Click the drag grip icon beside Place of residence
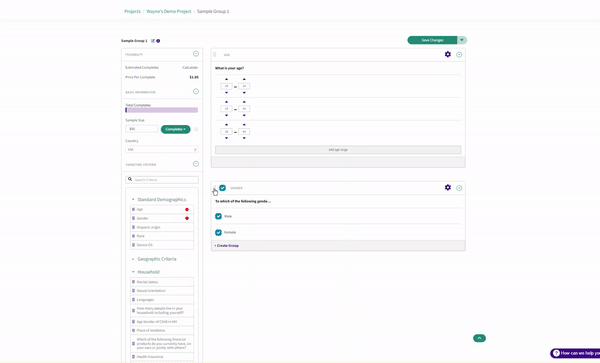 click(133, 330)
